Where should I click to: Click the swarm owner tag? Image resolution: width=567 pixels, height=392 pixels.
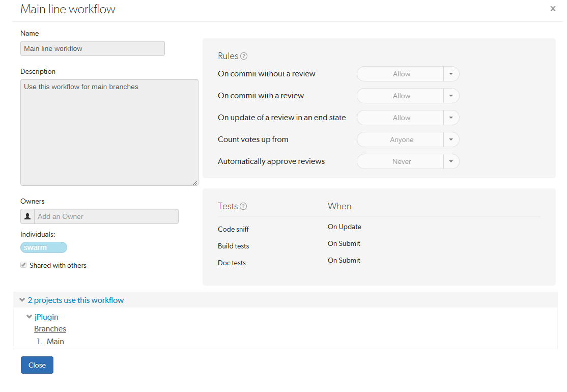(44, 247)
